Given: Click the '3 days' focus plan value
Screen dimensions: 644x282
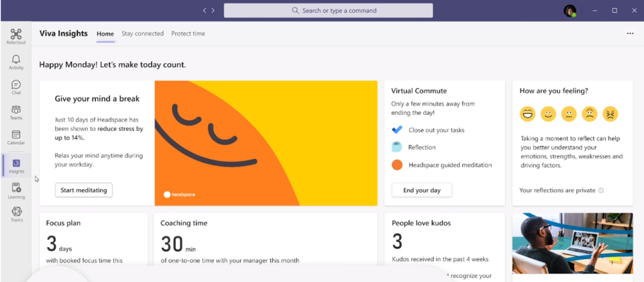Looking at the screenshot, I should [x=59, y=244].
